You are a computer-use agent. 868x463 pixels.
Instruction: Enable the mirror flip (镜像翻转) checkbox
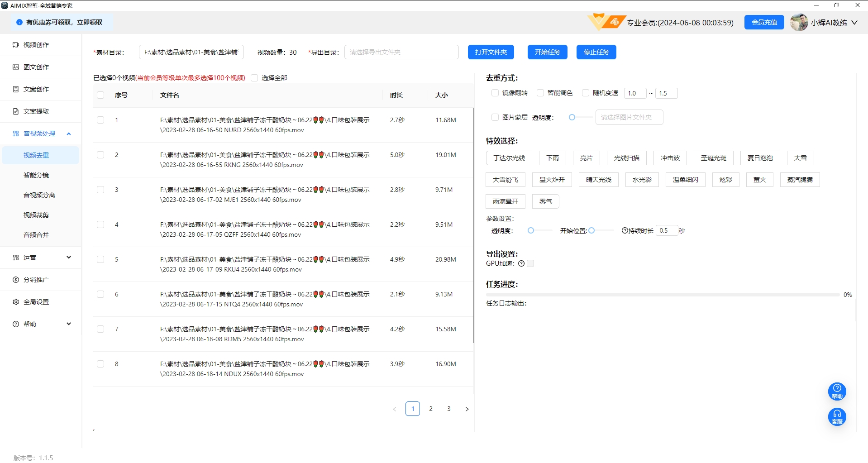(x=495, y=93)
